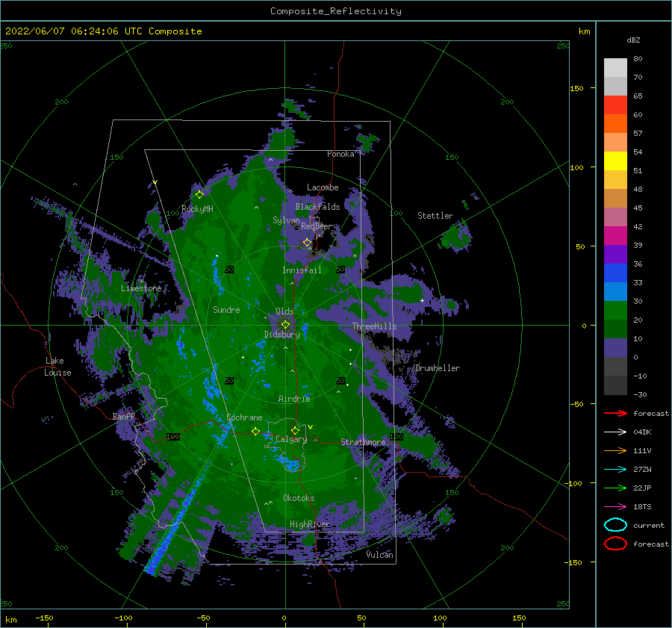Screen dimensions: 672x628
Task: Click the magenta 18TS arrow legend icon
Action: pyautogui.click(x=615, y=507)
